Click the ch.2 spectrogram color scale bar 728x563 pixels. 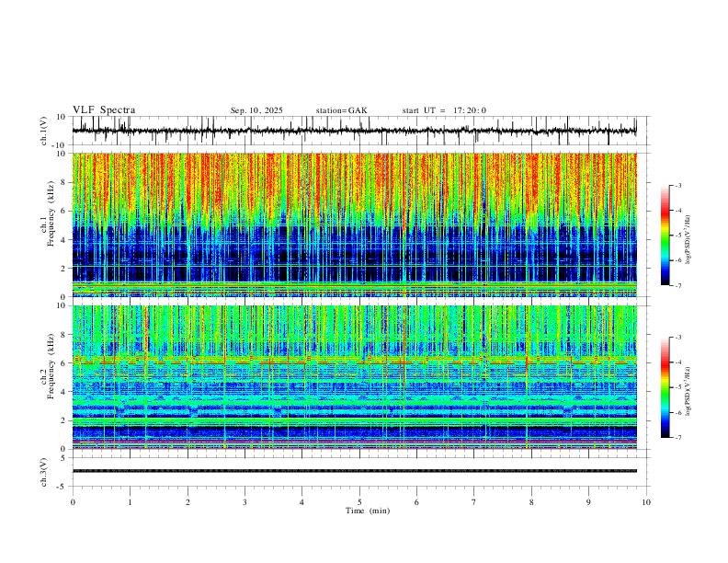[665, 387]
